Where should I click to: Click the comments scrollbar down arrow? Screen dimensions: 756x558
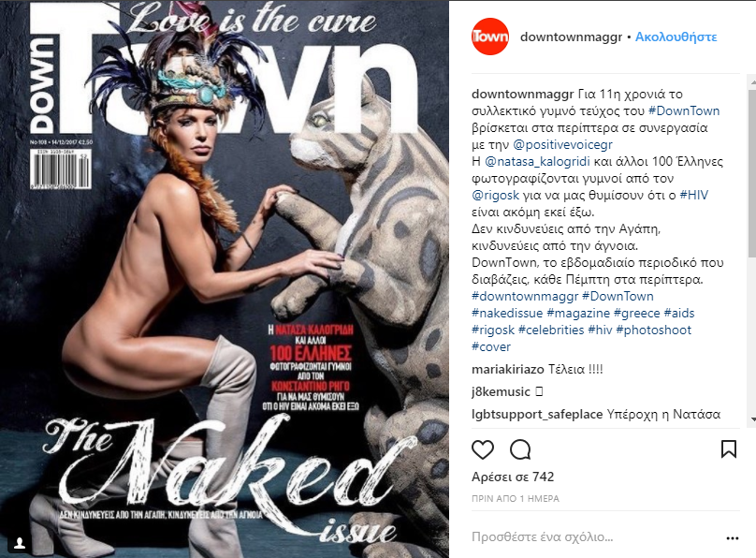(752, 419)
